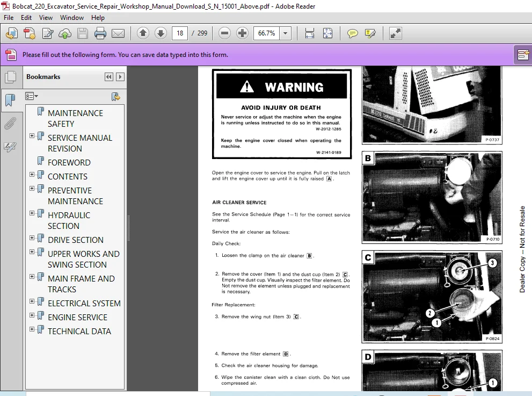Open PREVENTIVE MAINTENANCE bookmark

tap(75, 196)
